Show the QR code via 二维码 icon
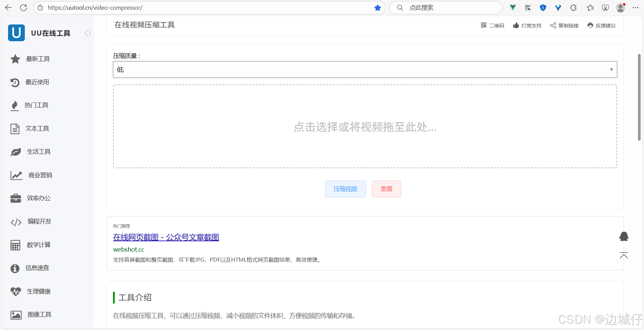The image size is (644, 330). point(492,25)
